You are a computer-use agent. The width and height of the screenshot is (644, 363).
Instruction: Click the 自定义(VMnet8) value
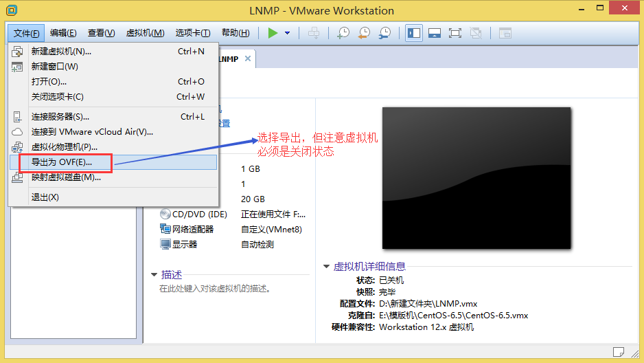271,229
